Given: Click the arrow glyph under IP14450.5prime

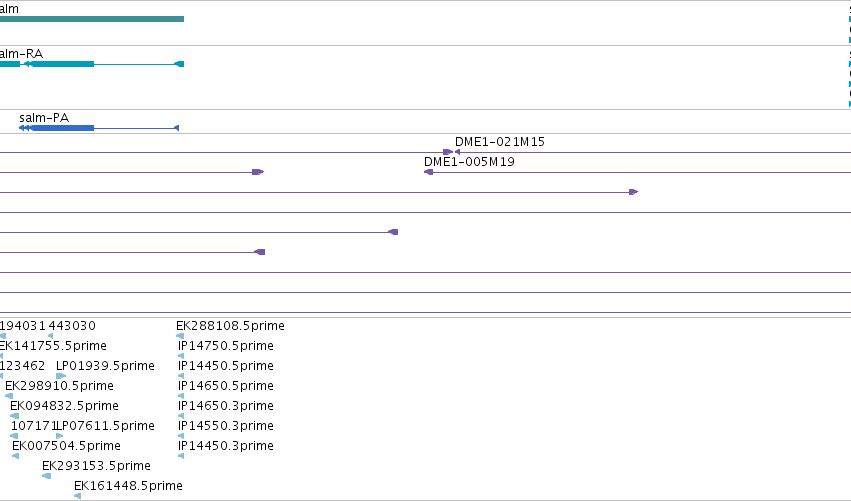Looking at the screenshot, I should click(x=181, y=376).
